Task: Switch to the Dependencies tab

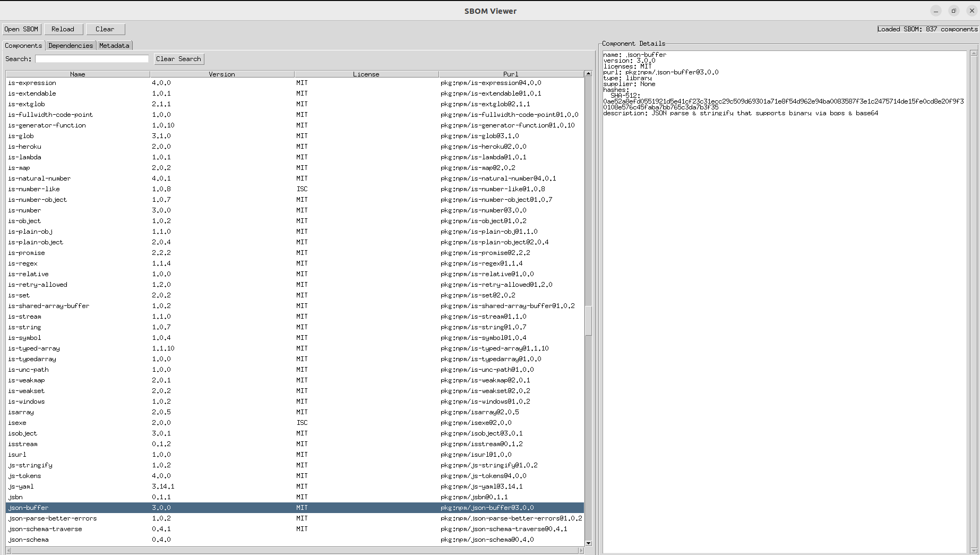Action: (x=71, y=46)
